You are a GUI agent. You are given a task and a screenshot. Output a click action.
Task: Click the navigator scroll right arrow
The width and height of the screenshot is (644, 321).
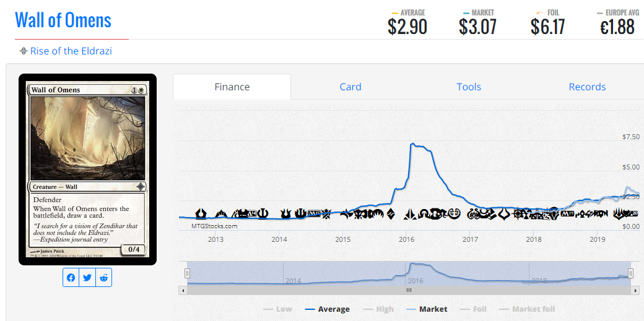click(x=635, y=290)
